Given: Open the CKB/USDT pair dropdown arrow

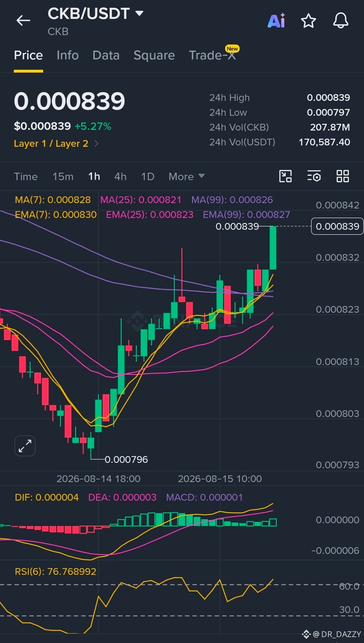Looking at the screenshot, I should click(x=139, y=13).
